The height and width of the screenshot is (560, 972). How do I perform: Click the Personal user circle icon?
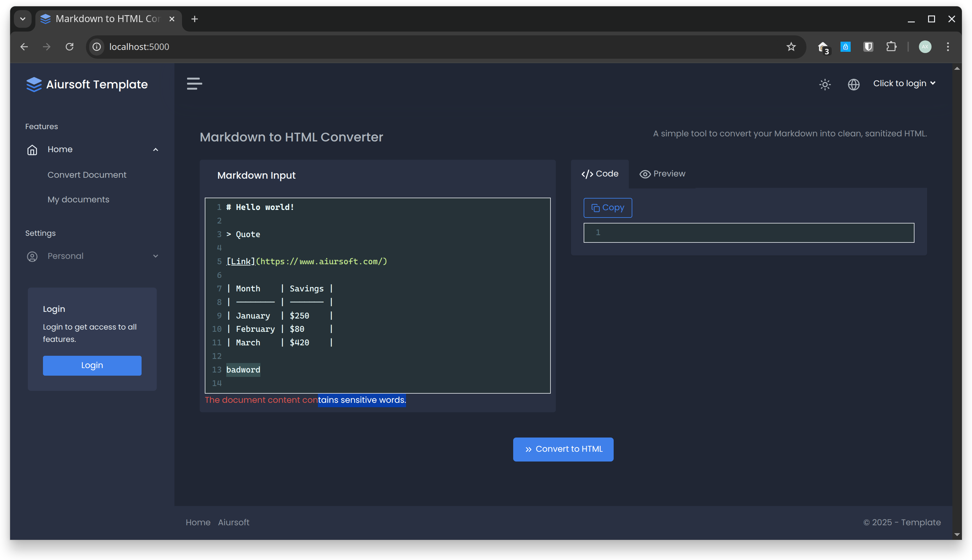[x=32, y=257]
